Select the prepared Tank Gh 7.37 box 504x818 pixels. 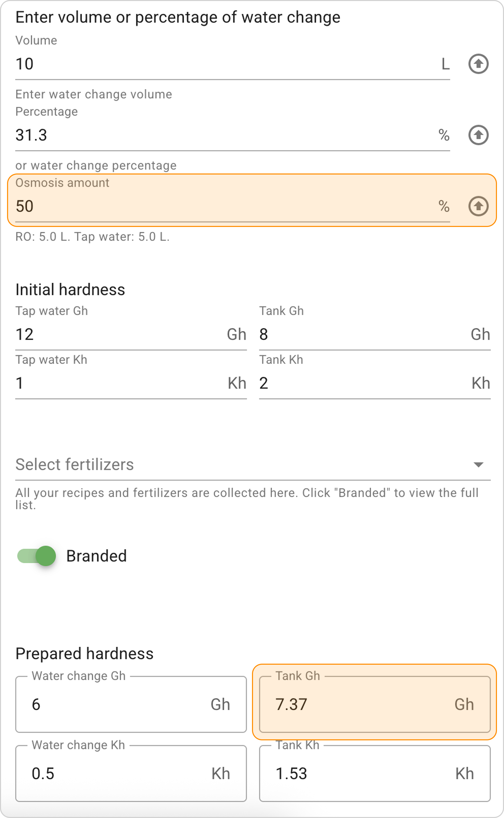coord(375,704)
